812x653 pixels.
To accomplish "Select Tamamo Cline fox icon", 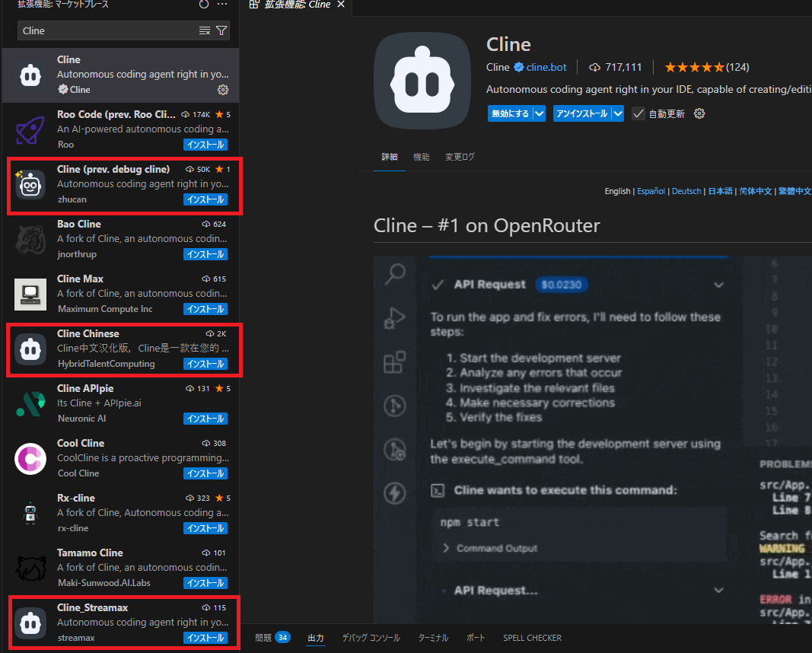I will click(30, 569).
